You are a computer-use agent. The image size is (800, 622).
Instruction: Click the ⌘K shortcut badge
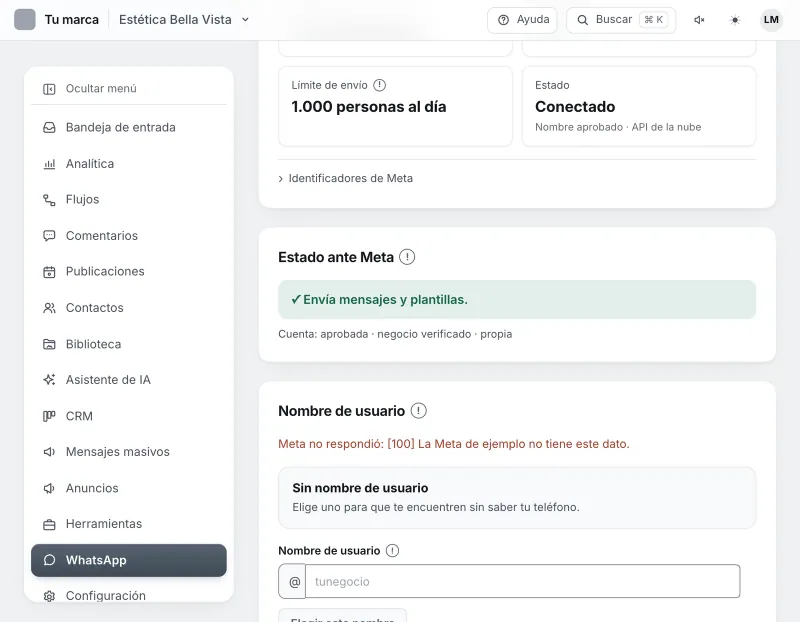[654, 20]
